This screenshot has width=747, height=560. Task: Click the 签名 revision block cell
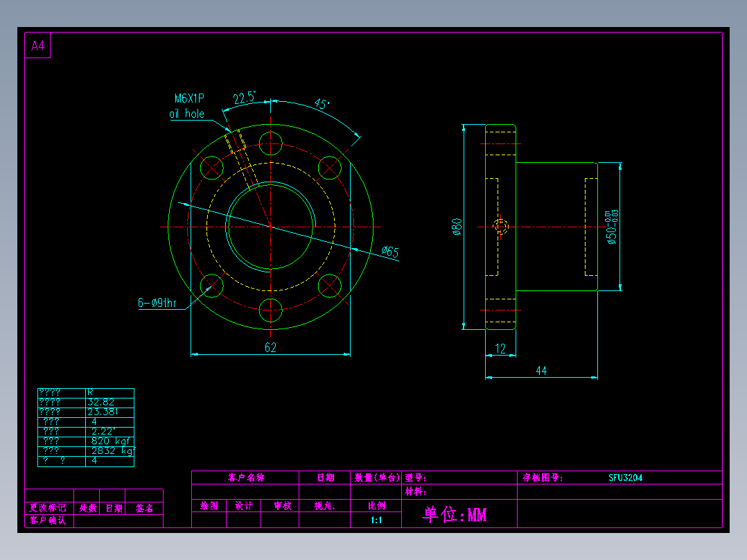pyautogui.click(x=144, y=508)
